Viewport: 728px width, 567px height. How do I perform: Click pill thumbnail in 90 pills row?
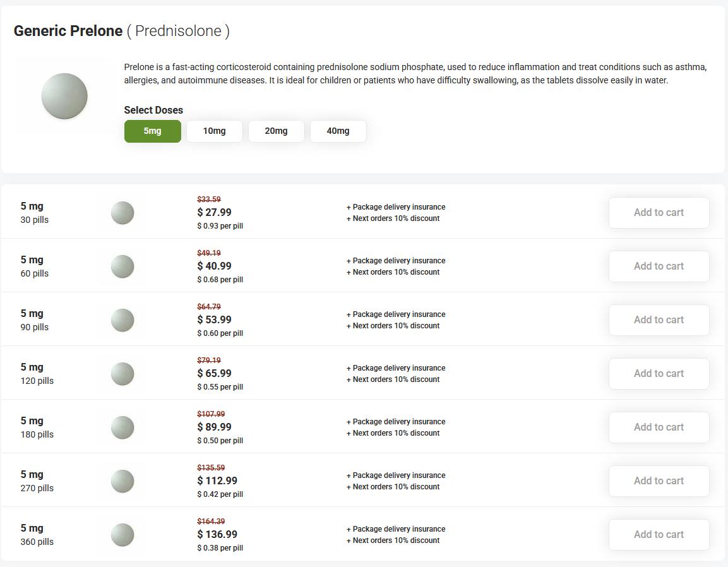pos(122,320)
